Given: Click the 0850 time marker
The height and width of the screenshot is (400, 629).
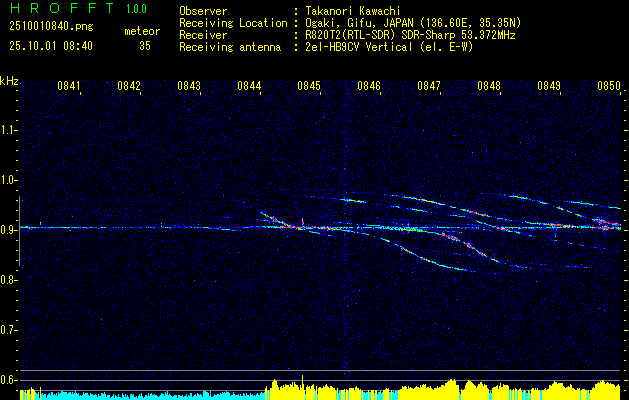Looking at the screenshot, I should tap(609, 86).
